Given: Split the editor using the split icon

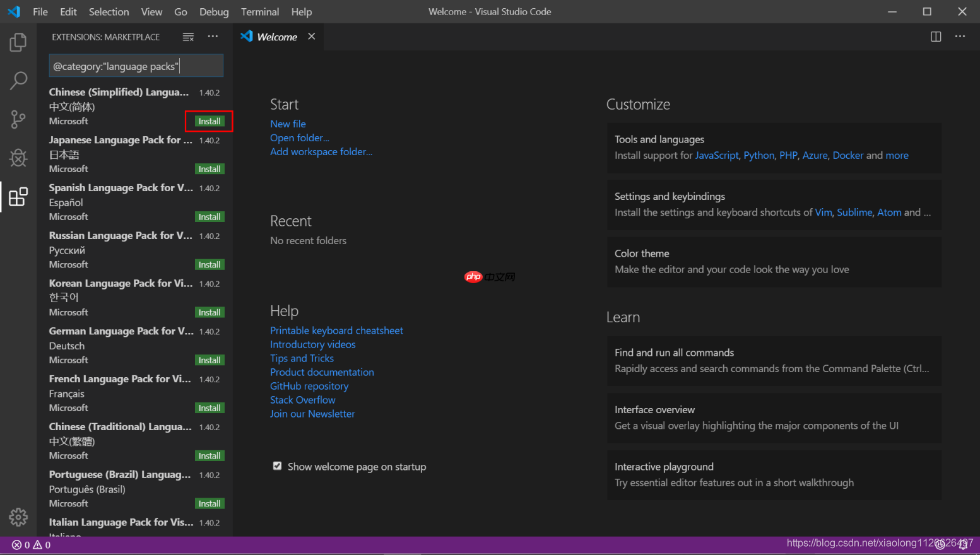Looking at the screenshot, I should click(935, 37).
